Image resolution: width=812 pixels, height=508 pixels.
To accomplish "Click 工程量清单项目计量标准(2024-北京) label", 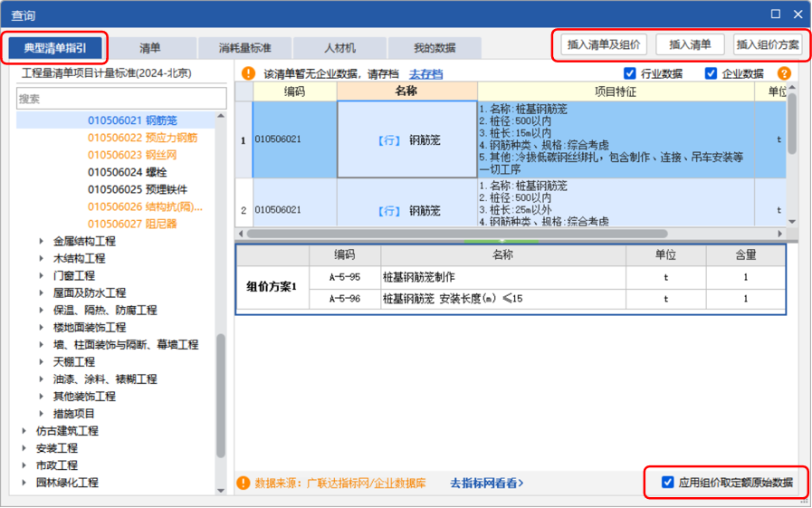I will [107, 73].
